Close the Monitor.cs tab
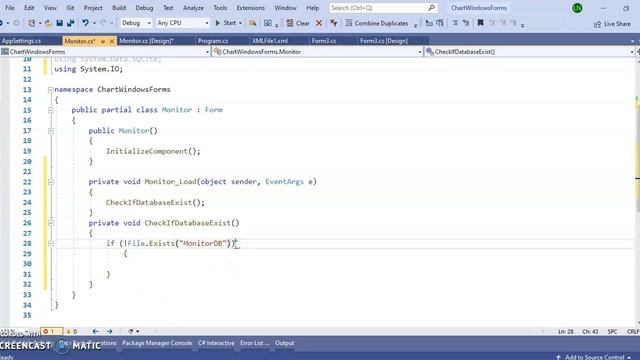This screenshot has width=640, height=360. (111, 41)
